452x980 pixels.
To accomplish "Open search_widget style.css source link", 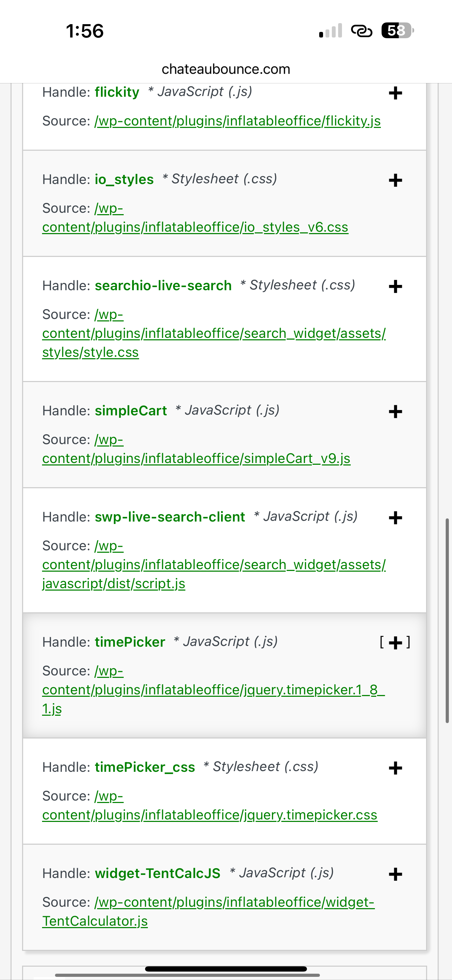I will pos(213,334).
